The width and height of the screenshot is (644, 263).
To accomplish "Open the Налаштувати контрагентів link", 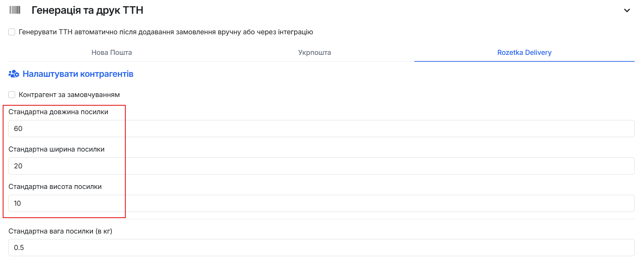I will [78, 74].
